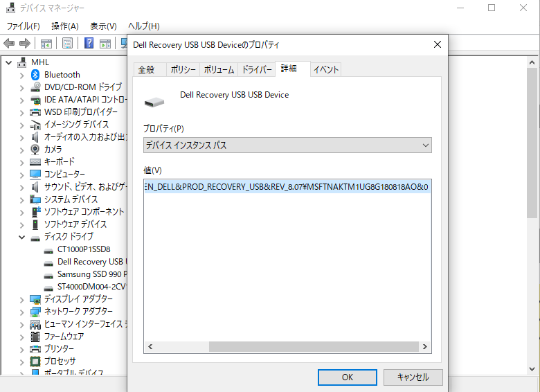
Task: Select サウンド、ビデオ、およびゲーム category
Action: pos(85,187)
